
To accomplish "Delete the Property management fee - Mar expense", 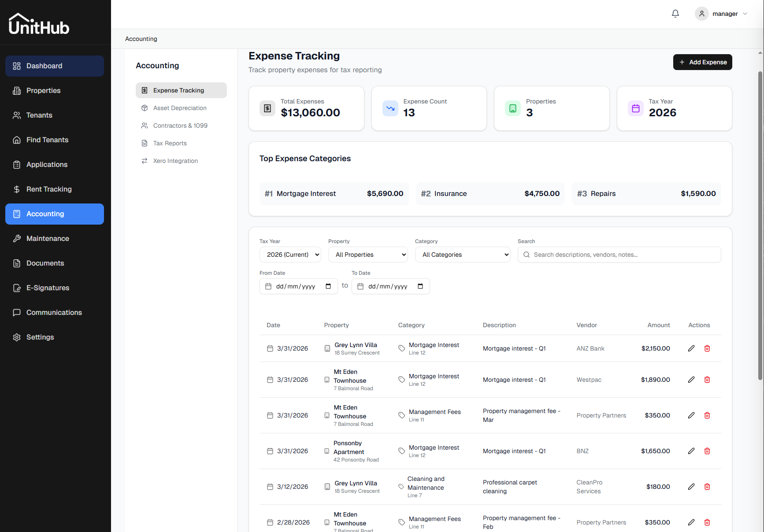I will pos(707,415).
